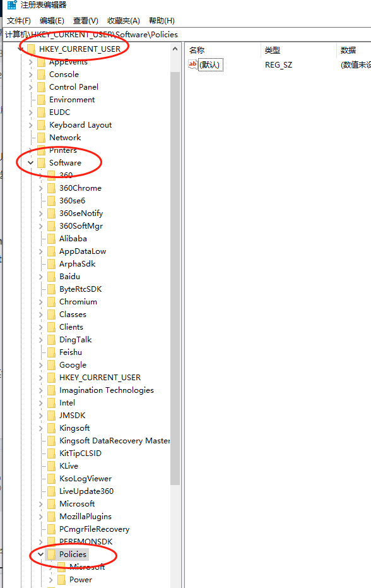This screenshot has height=588, width=371.
Task: Select the Keyboard Layout tree key
Action: tap(81, 125)
